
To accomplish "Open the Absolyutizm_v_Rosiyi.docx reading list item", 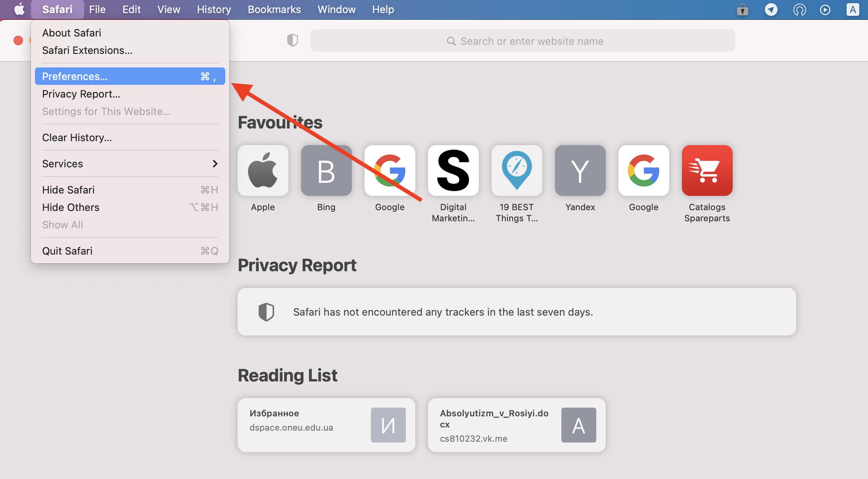I will [x=517, y=425].
